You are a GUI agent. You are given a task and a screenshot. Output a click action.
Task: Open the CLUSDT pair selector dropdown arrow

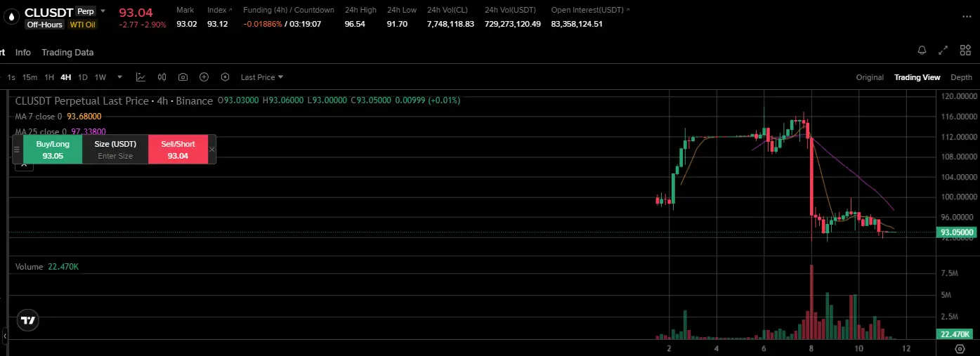103,11
